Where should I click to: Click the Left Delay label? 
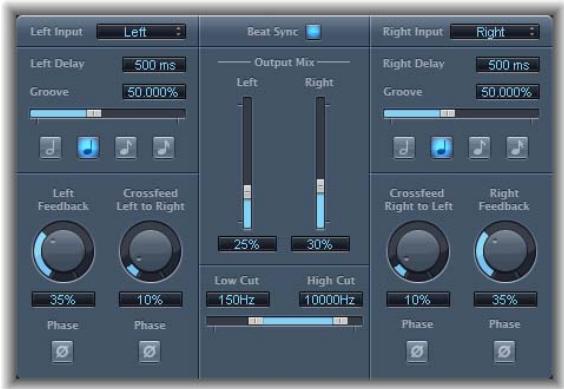[57, 64]
